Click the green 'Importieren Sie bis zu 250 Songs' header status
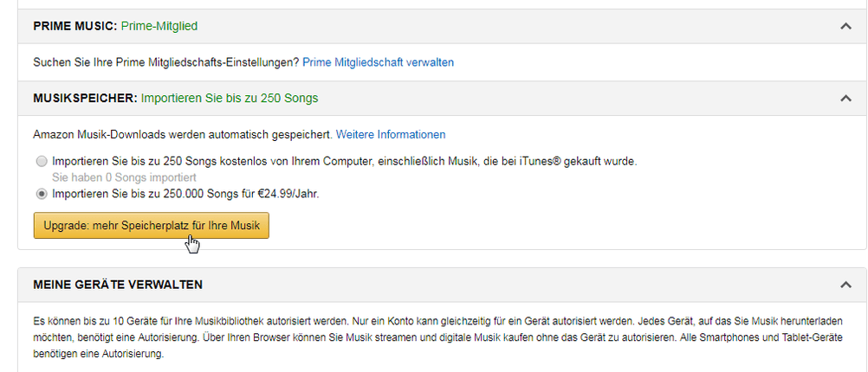This screenshot has height=372, width=868. (230, 99)
